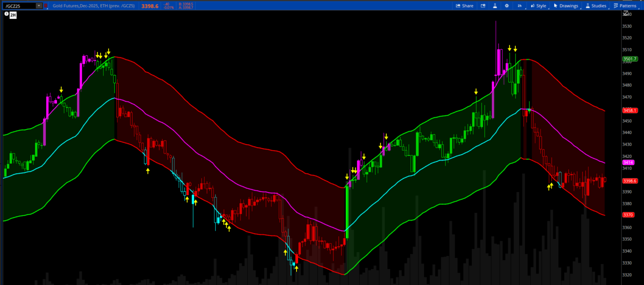
Task: Click the 2H aggregation label on chart
Action: click(13, 15)
